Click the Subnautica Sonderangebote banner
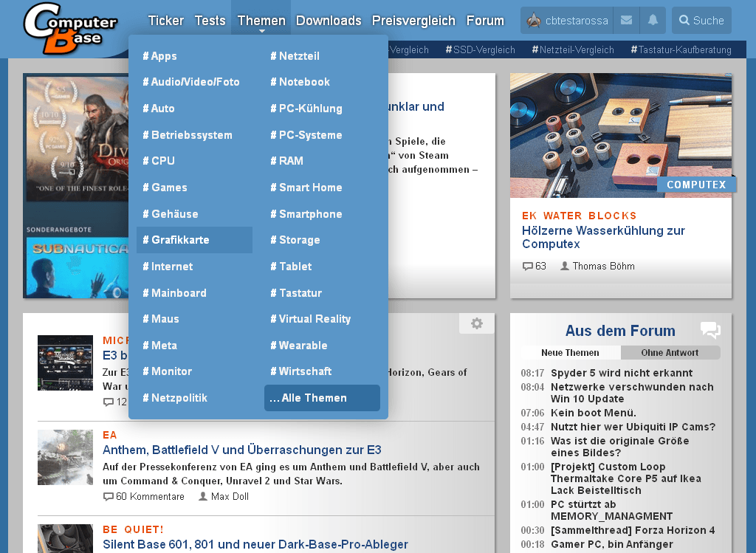This screenshot has width=756, height=553. tap(78, 267)
